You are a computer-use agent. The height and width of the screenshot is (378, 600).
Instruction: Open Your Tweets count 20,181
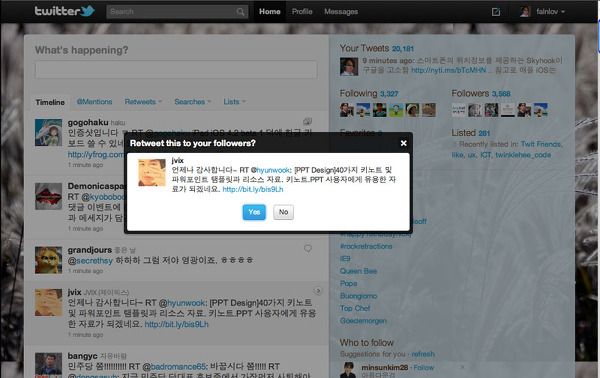click(403, 49)
